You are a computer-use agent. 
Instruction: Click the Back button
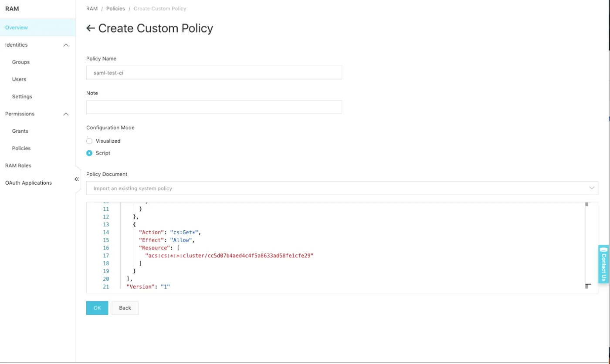[x=125, y=308]
